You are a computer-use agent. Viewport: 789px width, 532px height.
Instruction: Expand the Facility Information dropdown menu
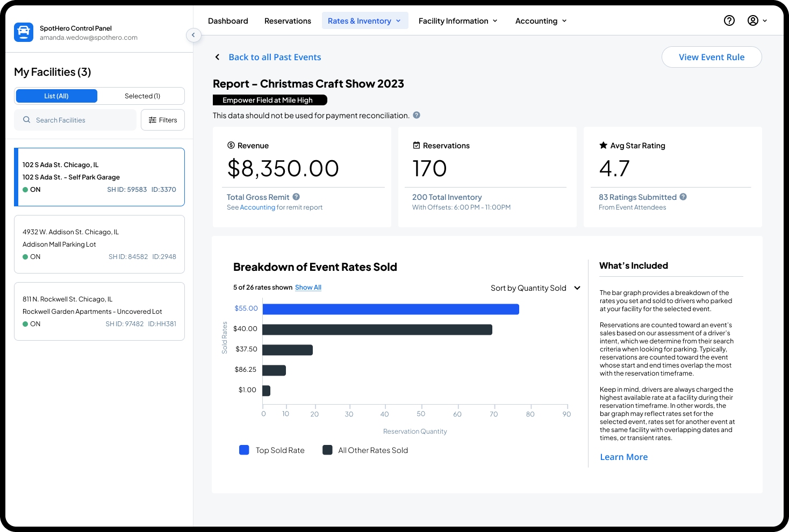click(458, 20)
